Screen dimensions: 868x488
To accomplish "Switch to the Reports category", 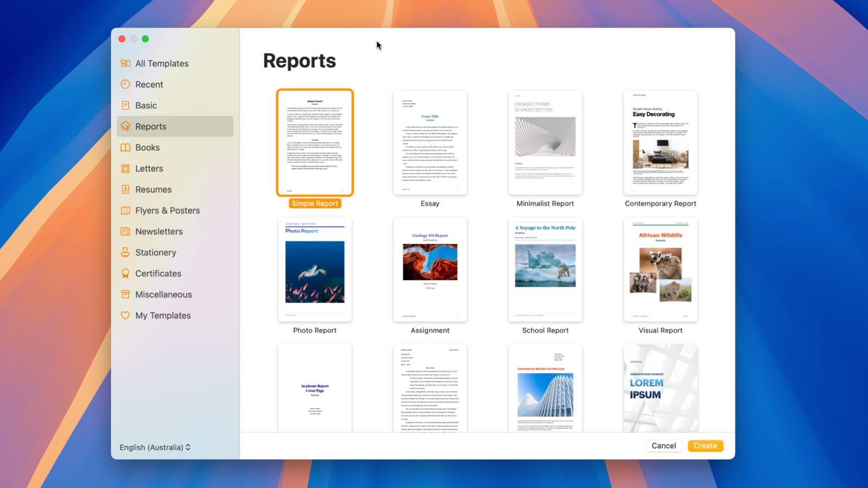I will tap(150, 126).
